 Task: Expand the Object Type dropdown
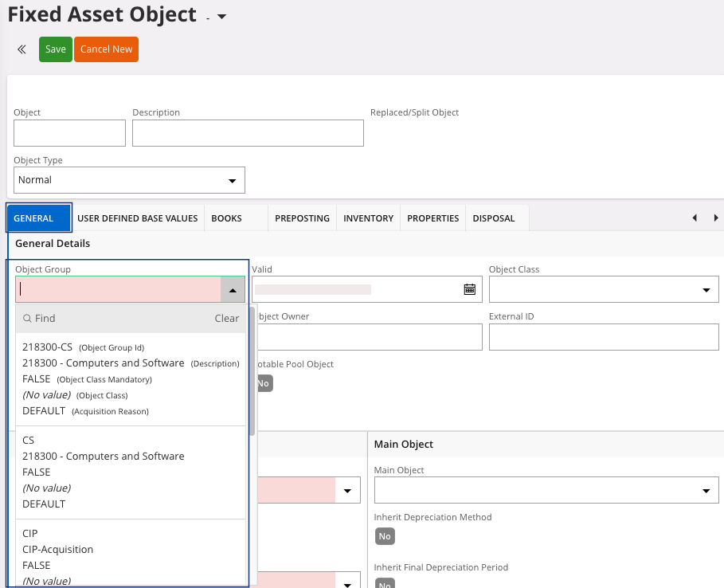[x=232, y=181]
